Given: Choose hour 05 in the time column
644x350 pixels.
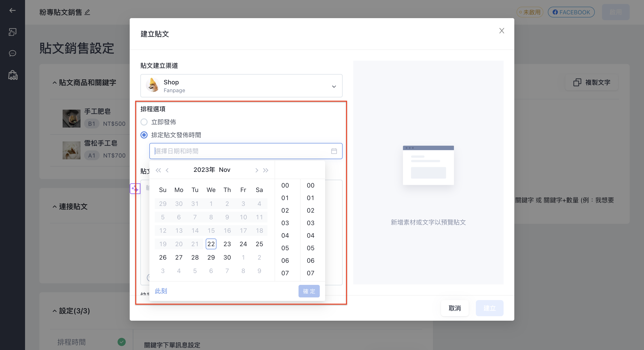Looking at the screenshot, I should [285, 248].
